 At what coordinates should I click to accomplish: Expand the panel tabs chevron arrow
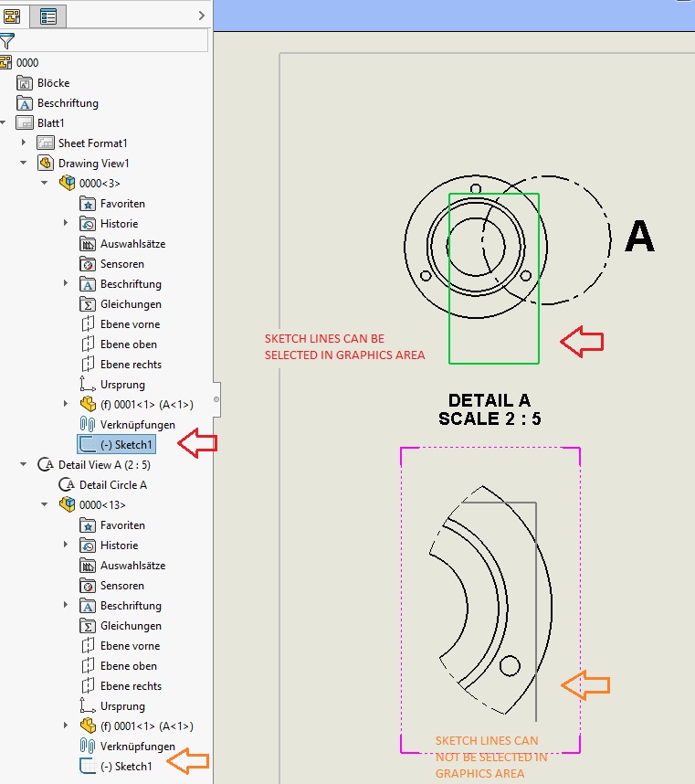coord(201,16)
